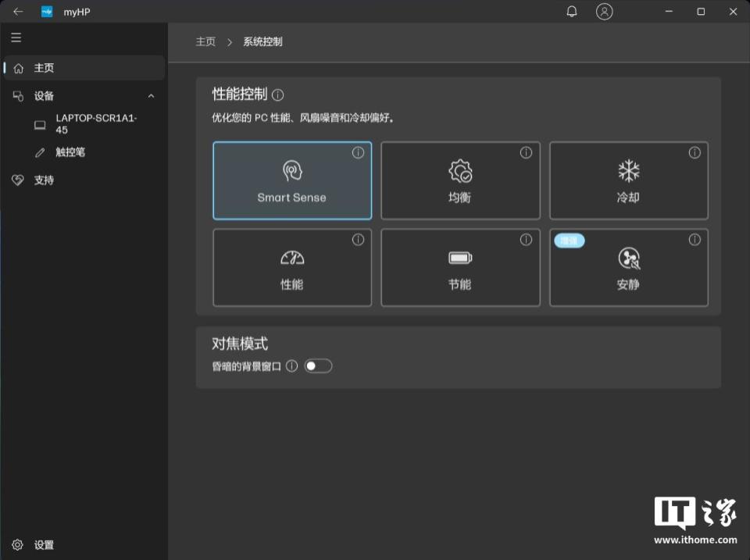This screenshot has height=560, width=750.
Task: Select the Smart Sense performance mode icon
Action: point(291,168)
